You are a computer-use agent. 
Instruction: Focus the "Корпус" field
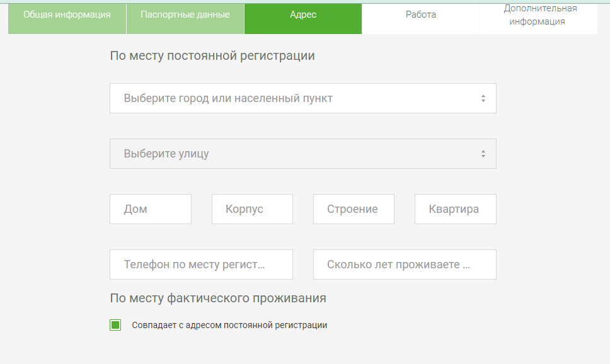(252, 208)
